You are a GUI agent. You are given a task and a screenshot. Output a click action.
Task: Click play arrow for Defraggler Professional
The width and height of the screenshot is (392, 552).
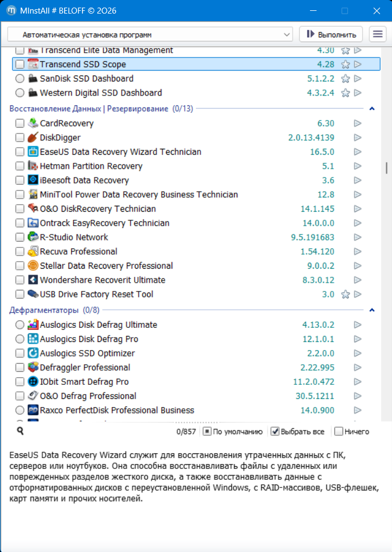pyautogui.click(x=357, y=368)
